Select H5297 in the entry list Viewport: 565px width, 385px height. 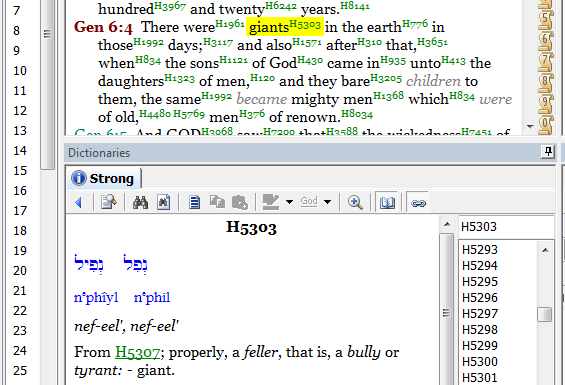tap(480, 314)
